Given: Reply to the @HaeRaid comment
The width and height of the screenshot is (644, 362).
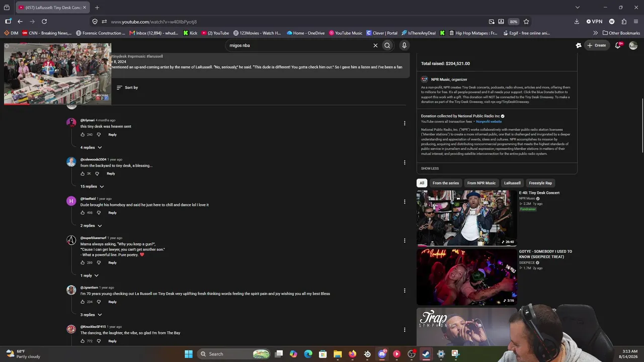Looking at the screenshot, I should tap(112, 213).
